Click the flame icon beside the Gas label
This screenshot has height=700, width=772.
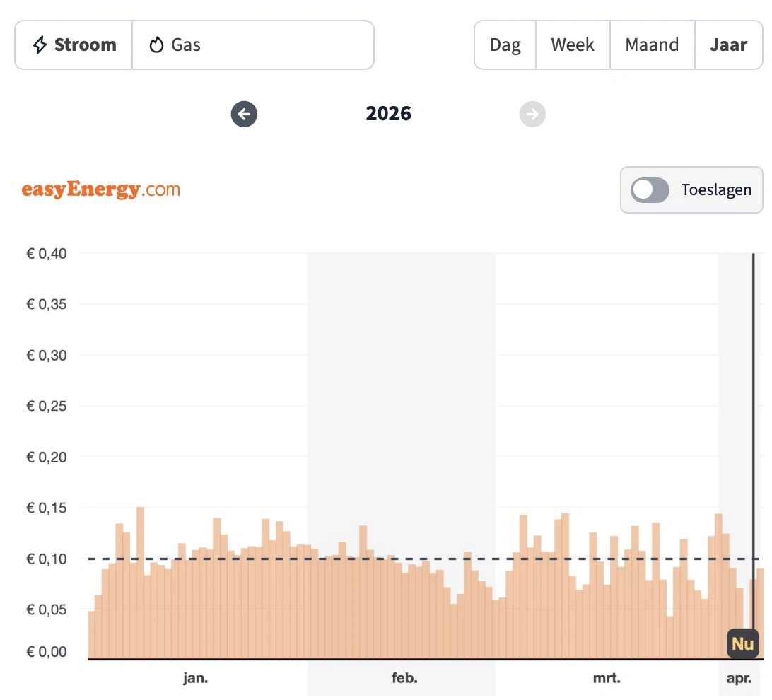pyautogui.click(x=157, y=44)
